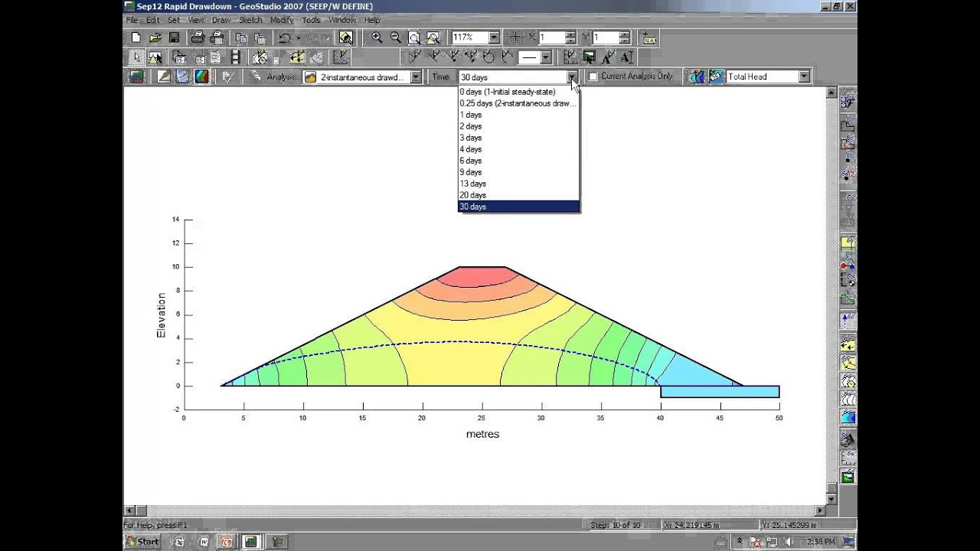Open the File menu
The width and height of the screenshot is (980, 551).
pos(132,20)
